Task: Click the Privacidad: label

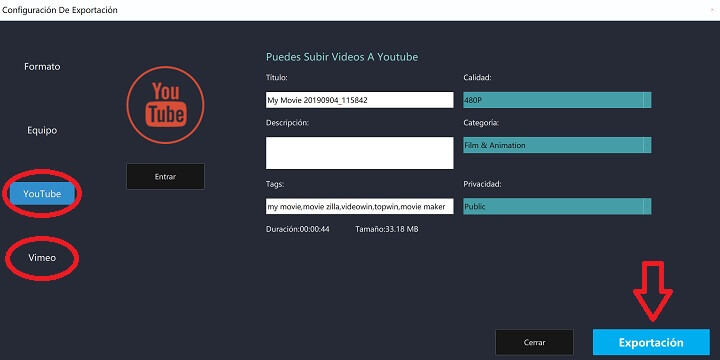Action: tap(482, 184)
